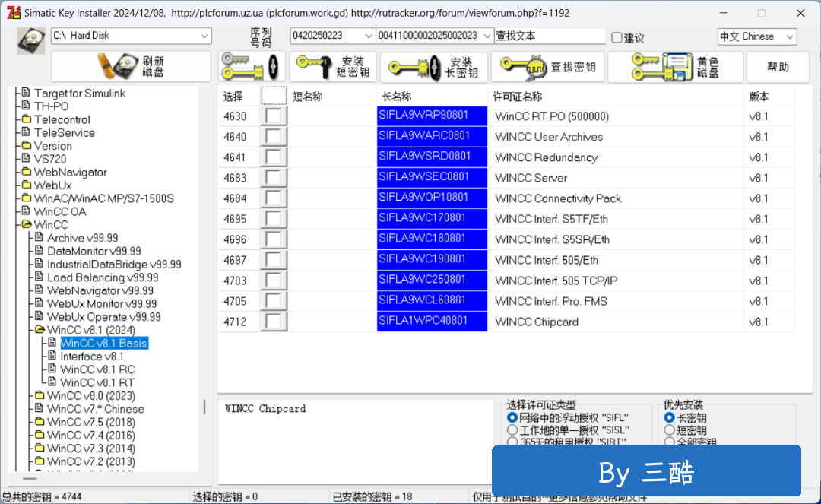Open the C:\ Hard Disk drive dropdown
821x504 pixels.
coord(204,36)
